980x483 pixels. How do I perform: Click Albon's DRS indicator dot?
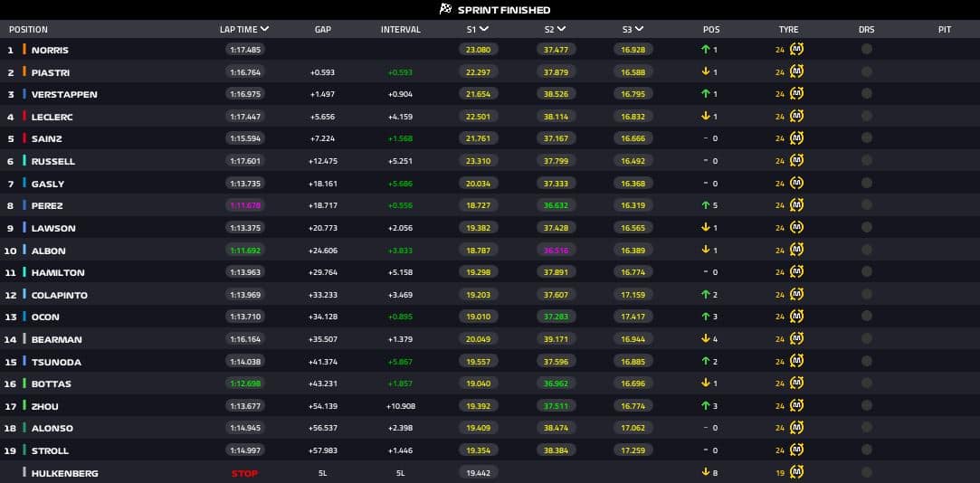866,250
